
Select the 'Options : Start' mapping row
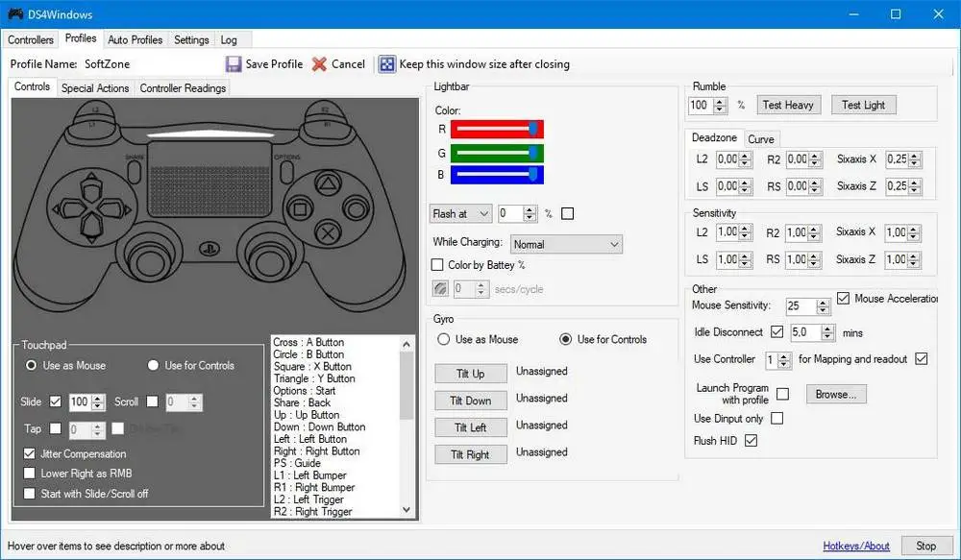(x=336, y=390)
